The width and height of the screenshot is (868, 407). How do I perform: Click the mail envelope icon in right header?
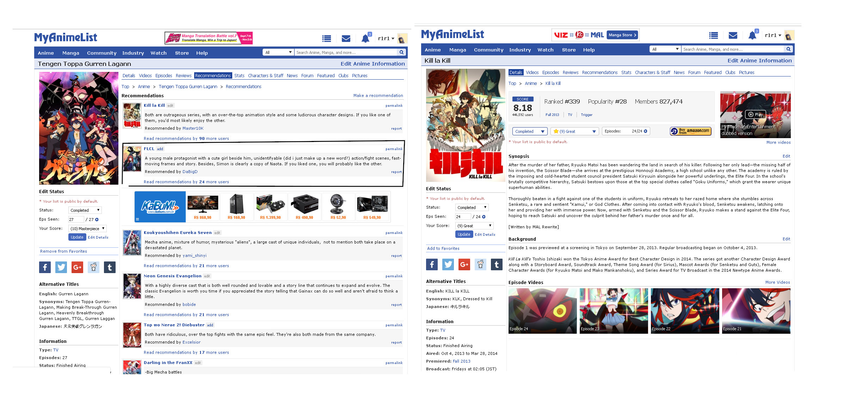coord(733,35)
